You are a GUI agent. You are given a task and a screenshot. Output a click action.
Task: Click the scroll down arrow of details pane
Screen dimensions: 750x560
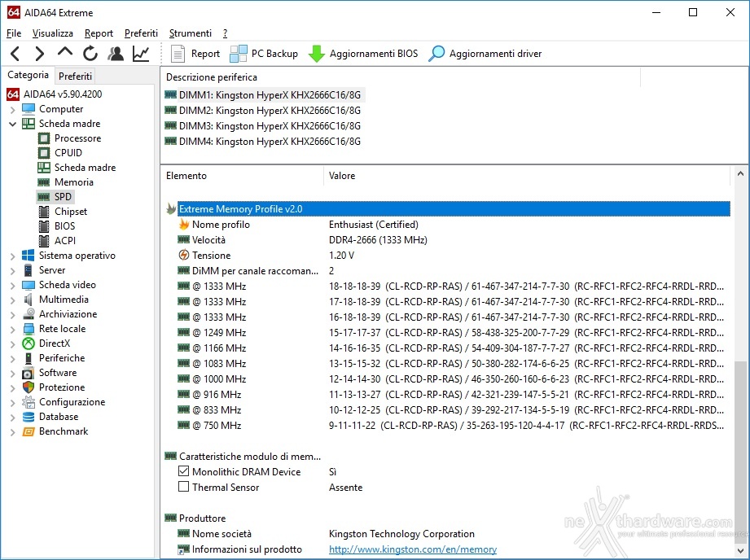[x=740, y=550]
